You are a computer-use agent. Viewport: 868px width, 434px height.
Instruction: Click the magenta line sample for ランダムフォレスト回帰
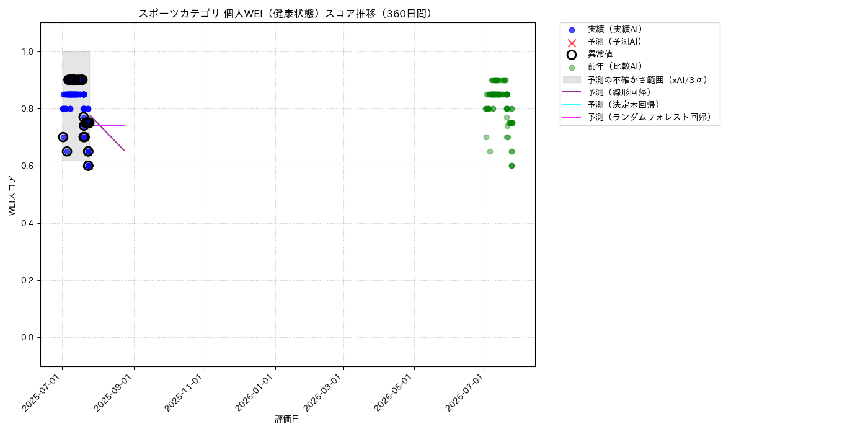[x=572, y=117]
